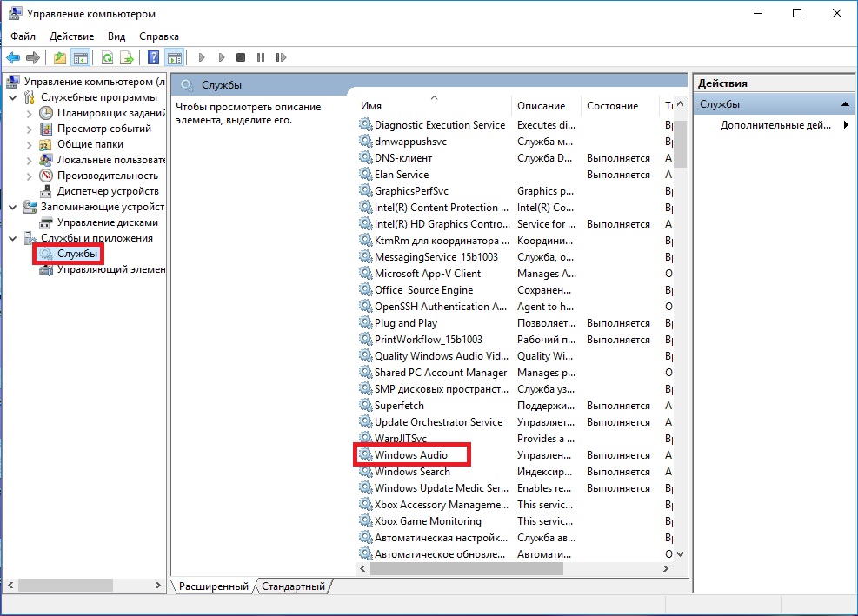
Task: Collapse the Служебные программы tree node
Action: (x=13, y=97)
